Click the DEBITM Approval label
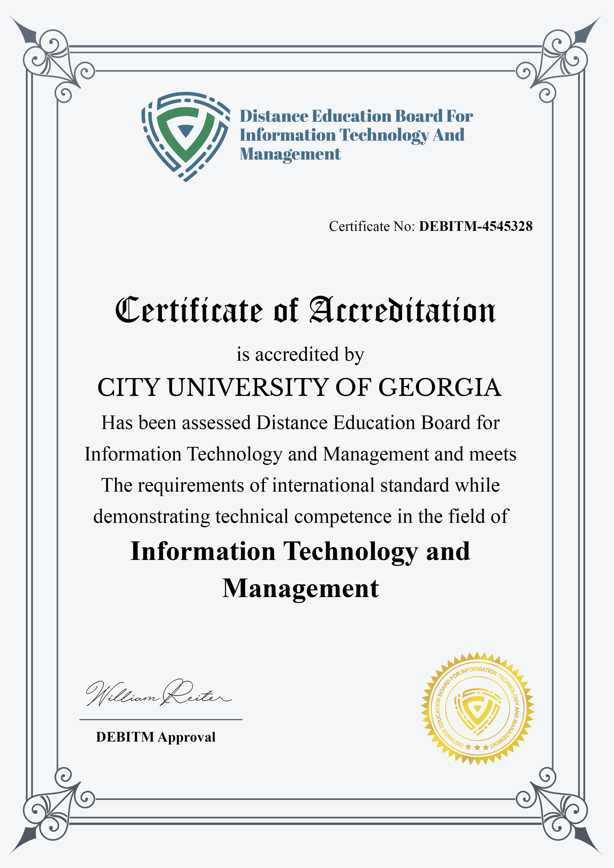 [x=155, y=737]
